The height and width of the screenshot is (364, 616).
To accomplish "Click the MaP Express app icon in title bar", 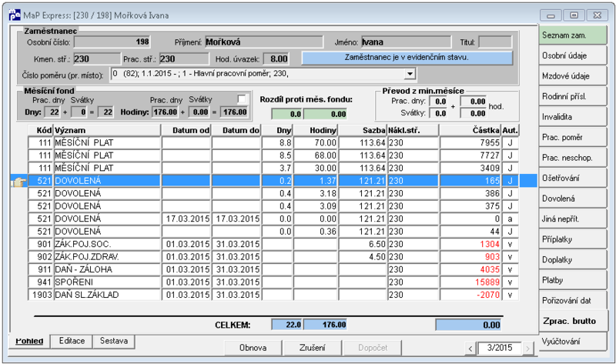I will (15, 15).
